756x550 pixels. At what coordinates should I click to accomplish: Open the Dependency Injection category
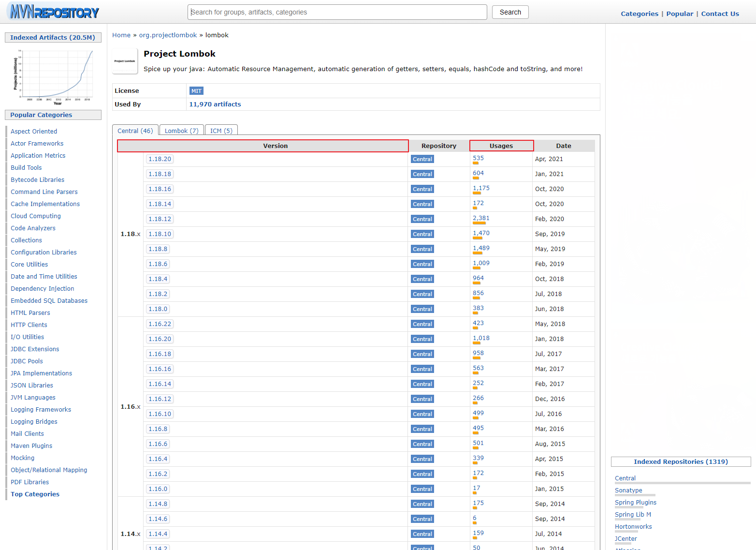click(43, 289)
